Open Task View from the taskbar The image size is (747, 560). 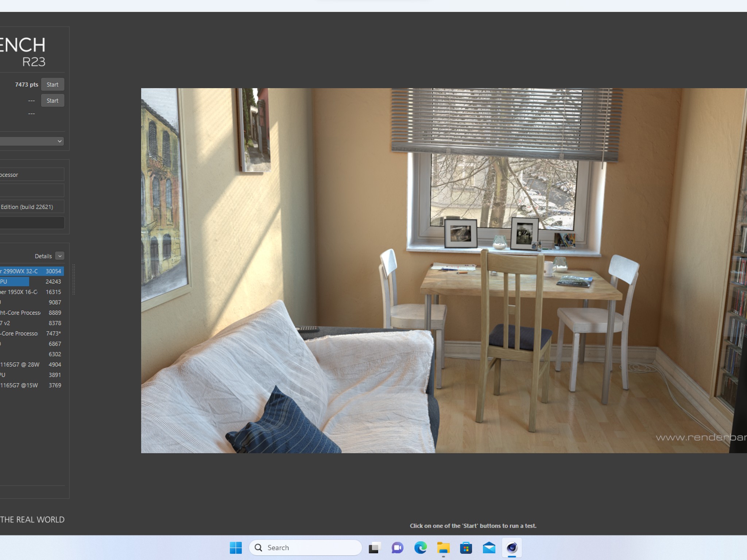click(x=375, y=548)
